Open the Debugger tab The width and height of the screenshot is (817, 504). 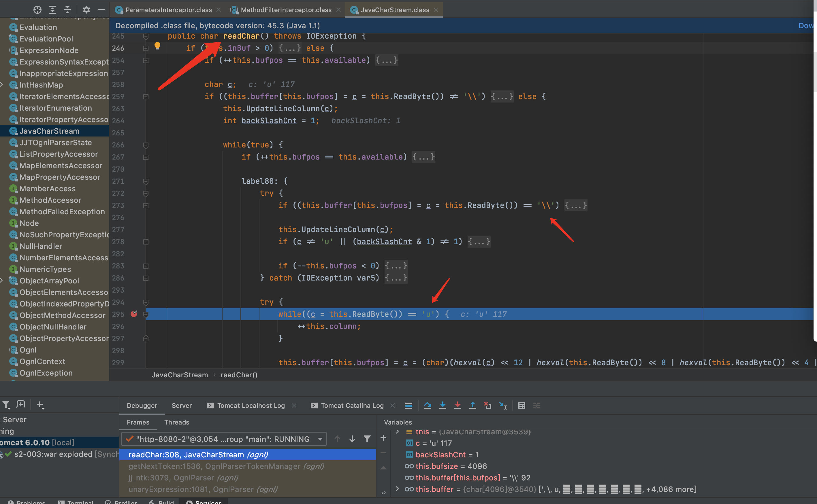click(x=142, y=405)
